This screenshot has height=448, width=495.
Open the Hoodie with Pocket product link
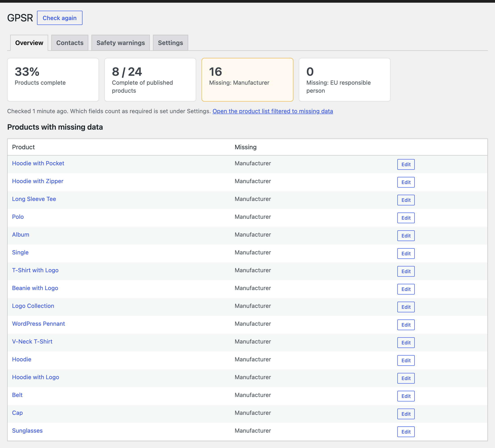(x=38, y=163)
